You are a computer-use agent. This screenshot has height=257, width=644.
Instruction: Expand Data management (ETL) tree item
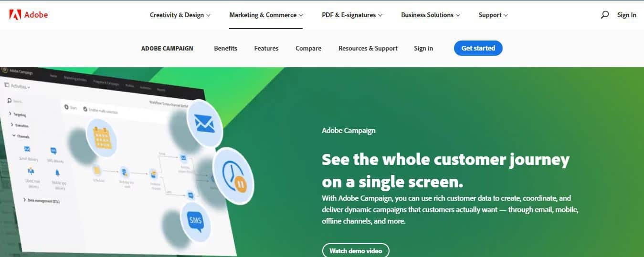click(42, 201)
